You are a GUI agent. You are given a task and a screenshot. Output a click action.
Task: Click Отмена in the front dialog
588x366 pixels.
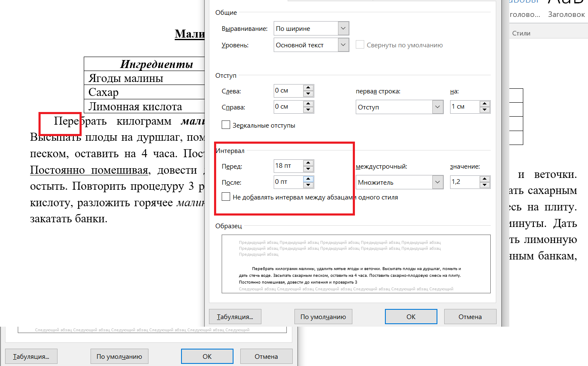pos(470,317)
